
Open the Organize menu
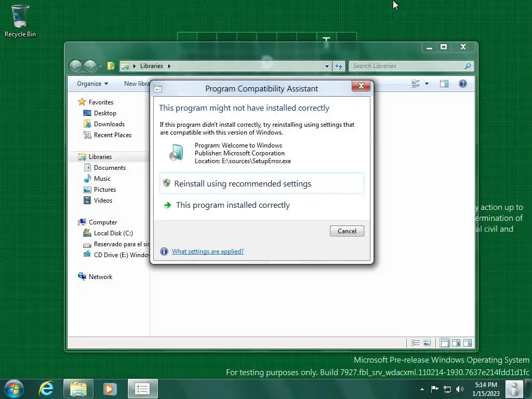point(92,84)
